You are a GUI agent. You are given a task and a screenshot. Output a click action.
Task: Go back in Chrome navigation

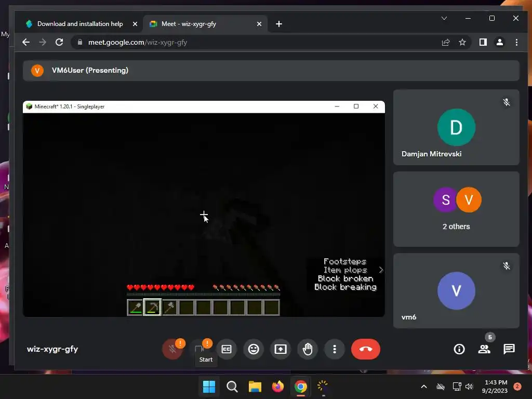pyautogui.click(x=26, y=43)
